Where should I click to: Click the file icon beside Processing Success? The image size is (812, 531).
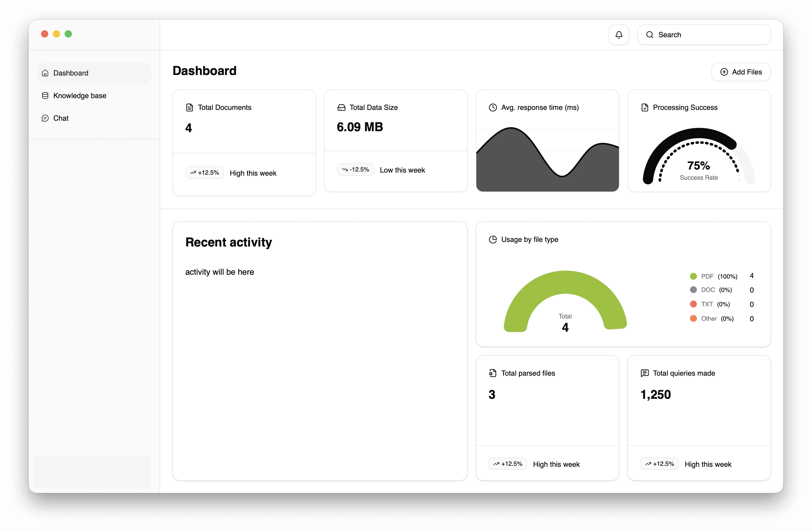coord(644,107)
